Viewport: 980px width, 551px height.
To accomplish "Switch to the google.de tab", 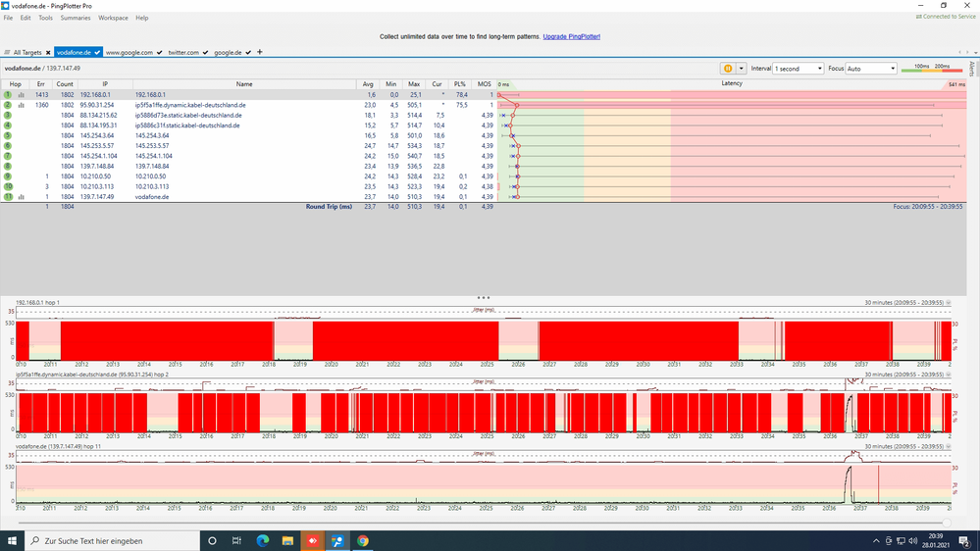I will (x=228, y=53).
